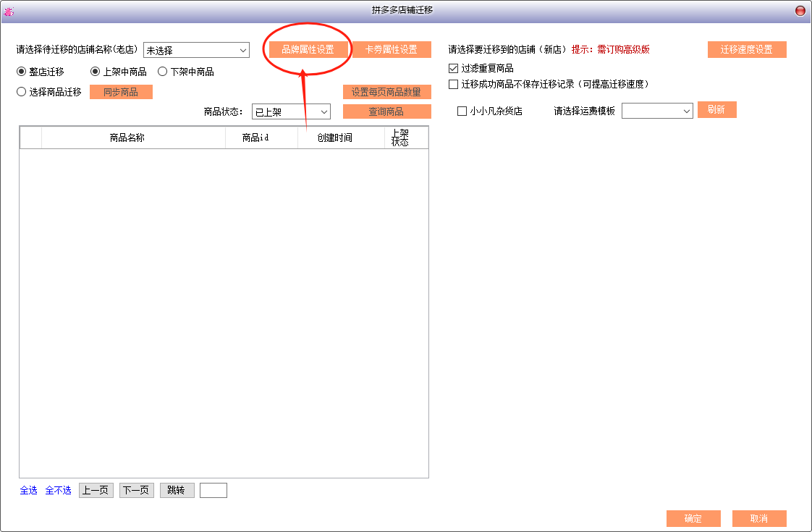The image size is (812, 532).
Task: Click the 同步商品 button
Action: 121,92
